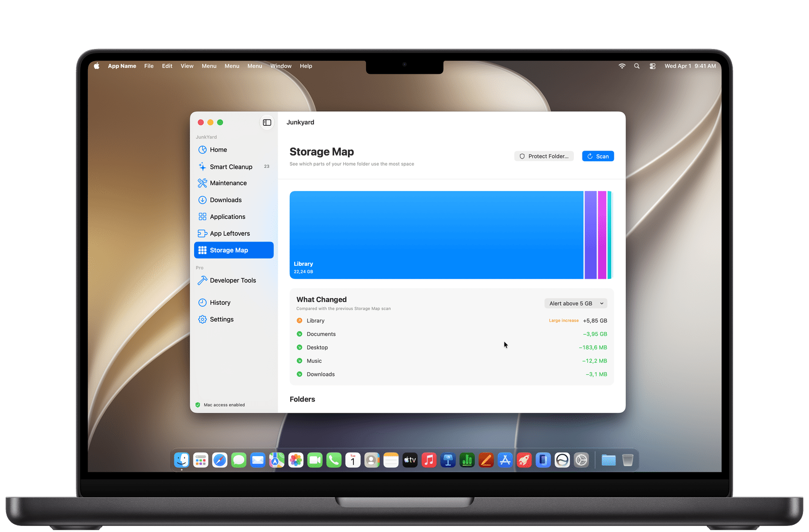Click the date and time in the menu bar
Viewport: 809px width, 532px height.
pos(690,66)
